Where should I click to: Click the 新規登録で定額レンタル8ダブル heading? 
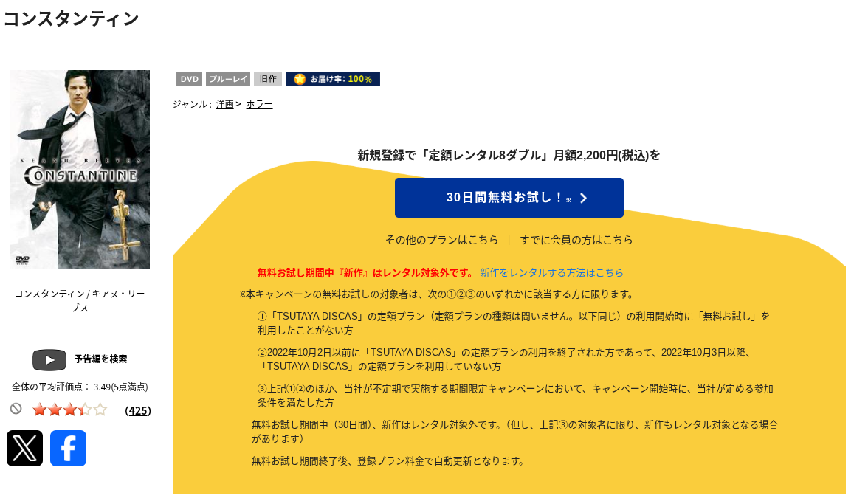509,156
